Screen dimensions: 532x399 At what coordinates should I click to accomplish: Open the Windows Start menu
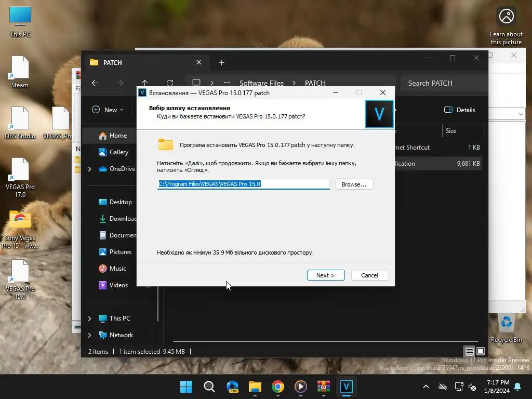187,387
